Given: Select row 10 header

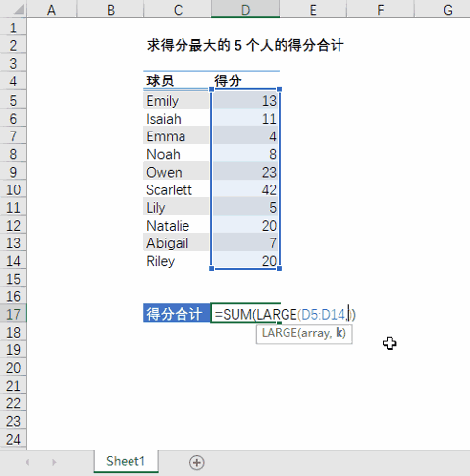Looking at the screenshot, I should 13,189.
